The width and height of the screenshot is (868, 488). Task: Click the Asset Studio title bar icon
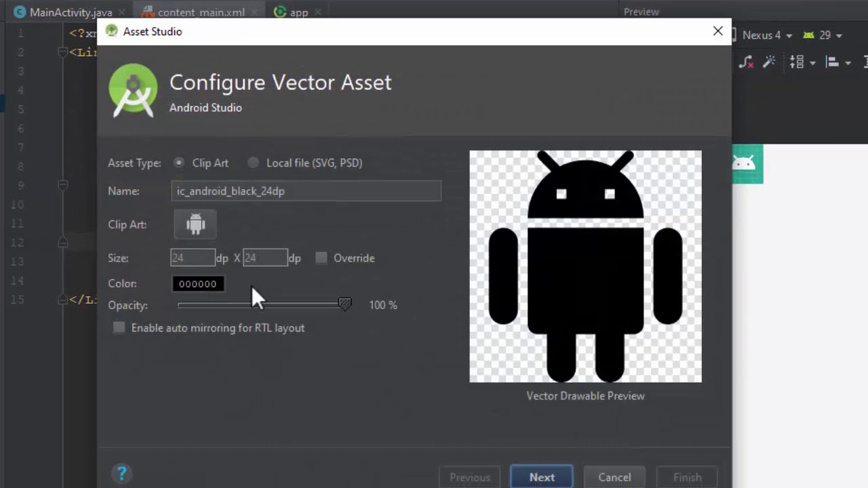pos(111,31)
